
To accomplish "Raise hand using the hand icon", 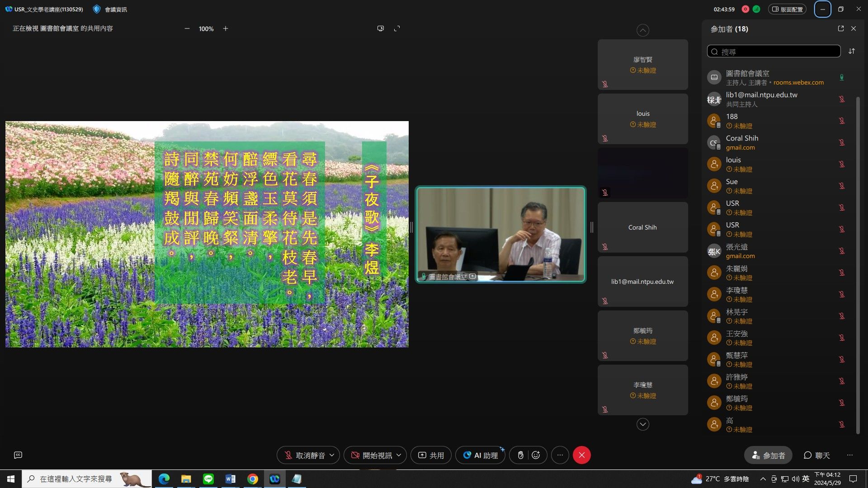I will [520, 455].
